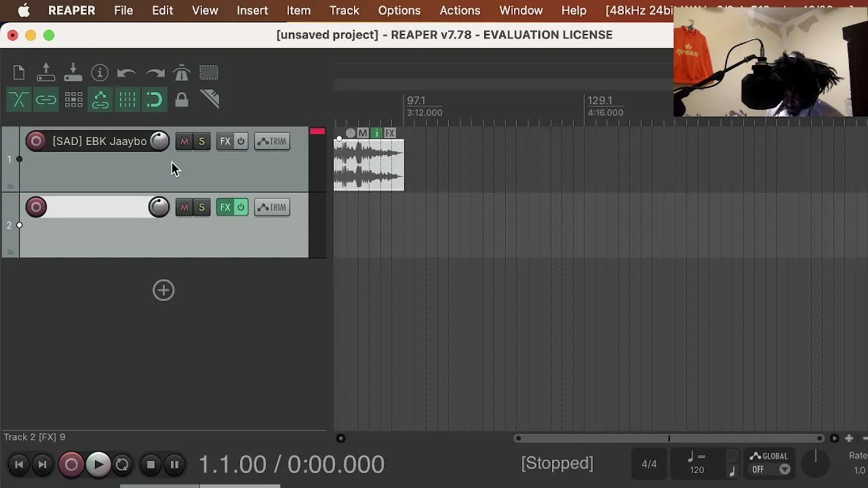868x488 pixels.
Task: Toggle FX bypass power on track 2
Action: (x=241, y=207)
